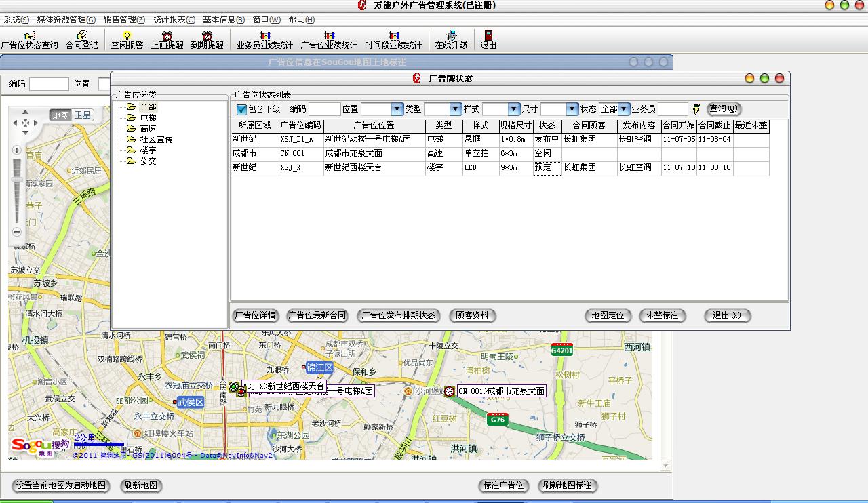868x503 pixels.
Task: Click 顾客资料 button
Action: pyautogui.click(x=473, y=315)
